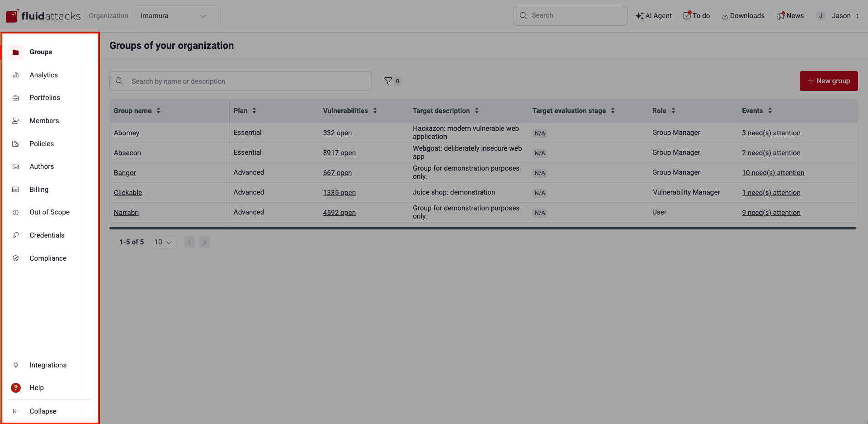Open the Abomey group link
This screenshot has height=424, width=868.
click(x=126, y=133)
